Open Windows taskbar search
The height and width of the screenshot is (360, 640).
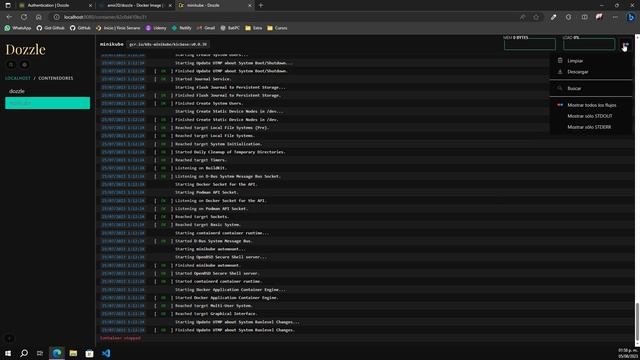(24, 353)
